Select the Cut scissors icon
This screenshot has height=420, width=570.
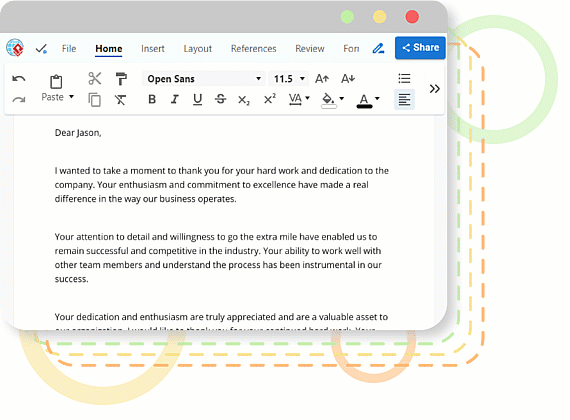95,79
